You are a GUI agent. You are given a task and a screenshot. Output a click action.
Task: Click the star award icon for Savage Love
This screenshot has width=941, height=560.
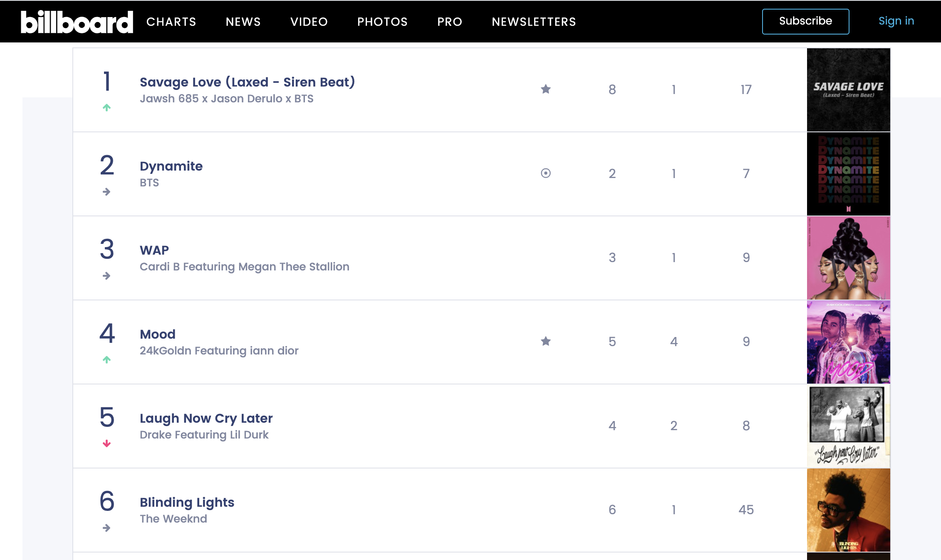tap(546, 89)
